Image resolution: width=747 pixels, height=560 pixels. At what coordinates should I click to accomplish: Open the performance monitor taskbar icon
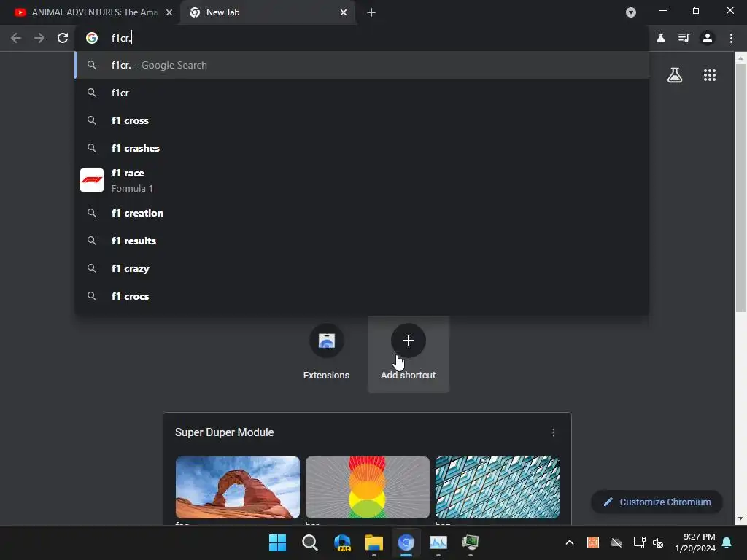point(438,542)
